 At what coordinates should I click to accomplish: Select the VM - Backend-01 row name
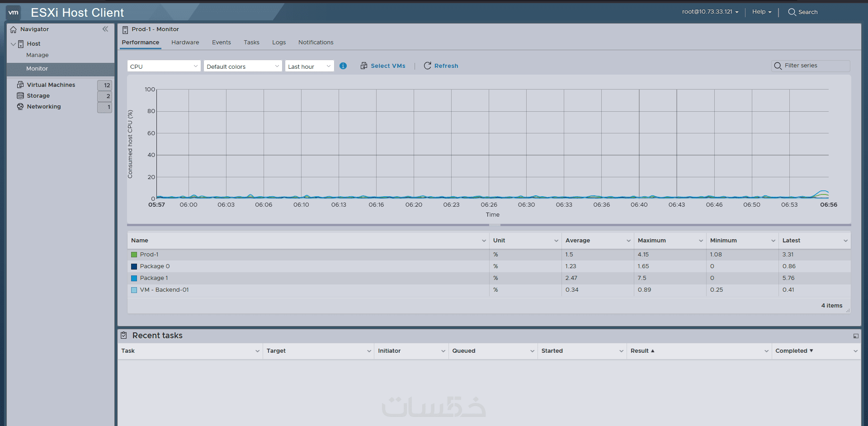[x=165, y=290]
